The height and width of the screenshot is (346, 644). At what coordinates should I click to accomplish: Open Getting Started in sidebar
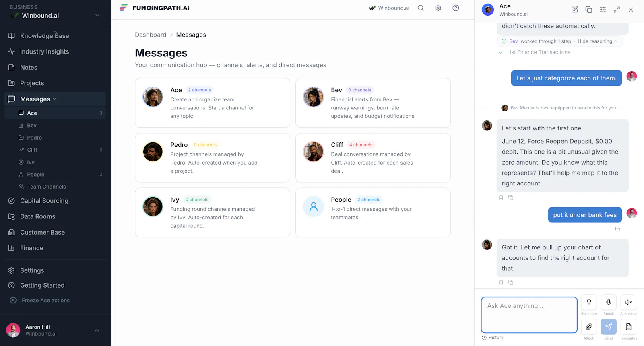pos(56,285)
